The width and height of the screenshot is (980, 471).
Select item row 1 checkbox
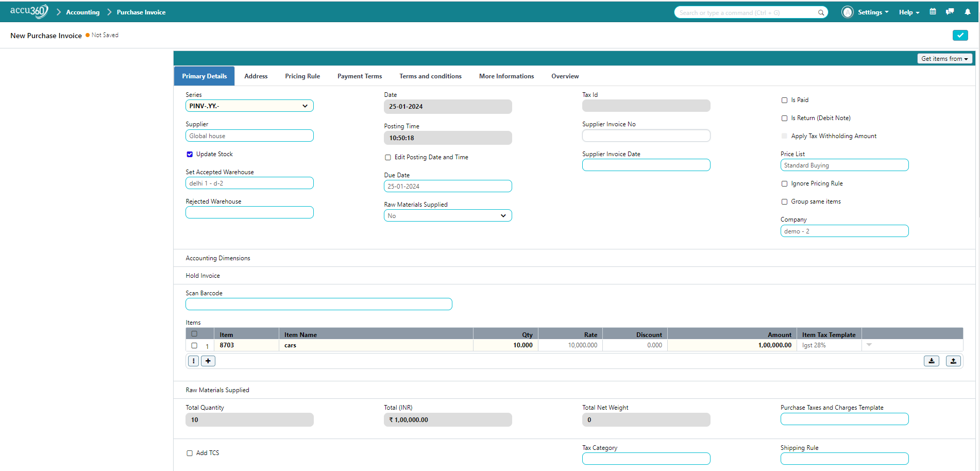(194, 345)
